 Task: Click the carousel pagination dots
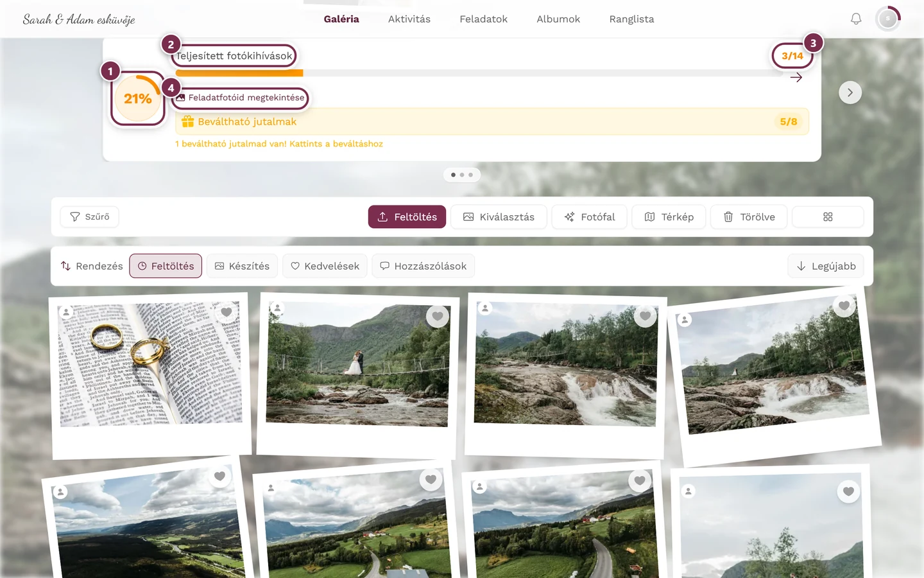point(462,175)
